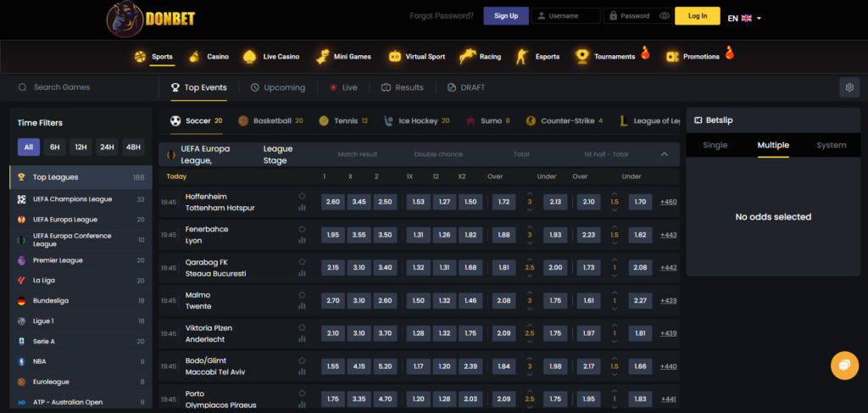Viewport: 868px width, 413px height.
Task: Click the Promotions flame icon
Action: tap(729, 53)
